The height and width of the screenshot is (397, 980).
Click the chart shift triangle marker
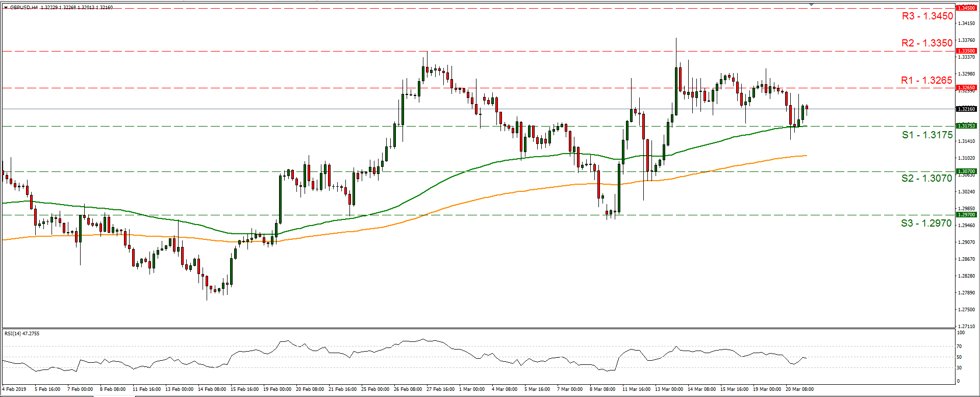[x=812, y=4]
